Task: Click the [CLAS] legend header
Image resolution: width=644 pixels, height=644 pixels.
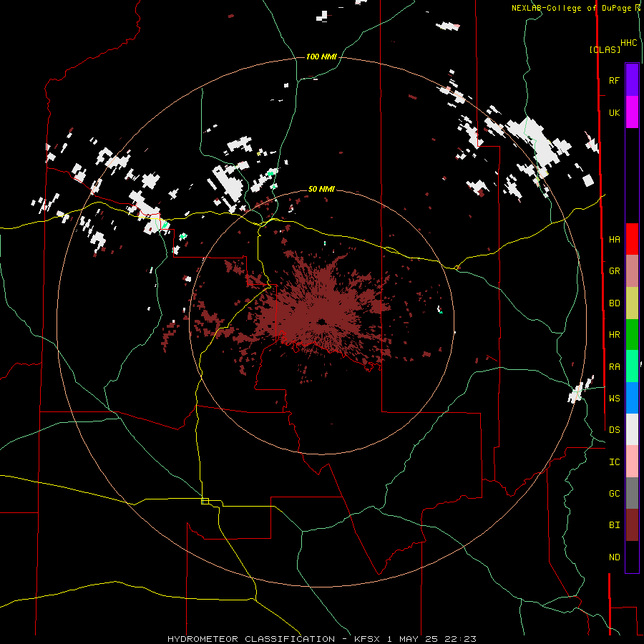Action: [x=605, y=49]
